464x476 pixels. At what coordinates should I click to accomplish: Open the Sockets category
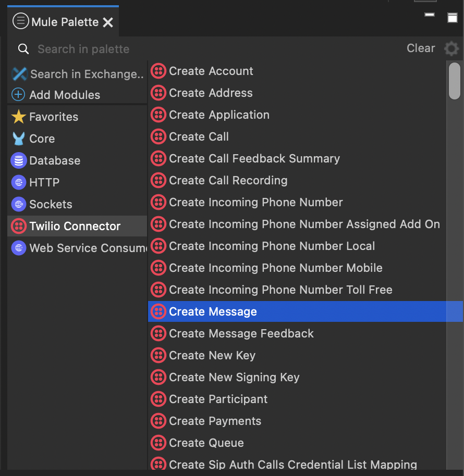coord(51,204)
